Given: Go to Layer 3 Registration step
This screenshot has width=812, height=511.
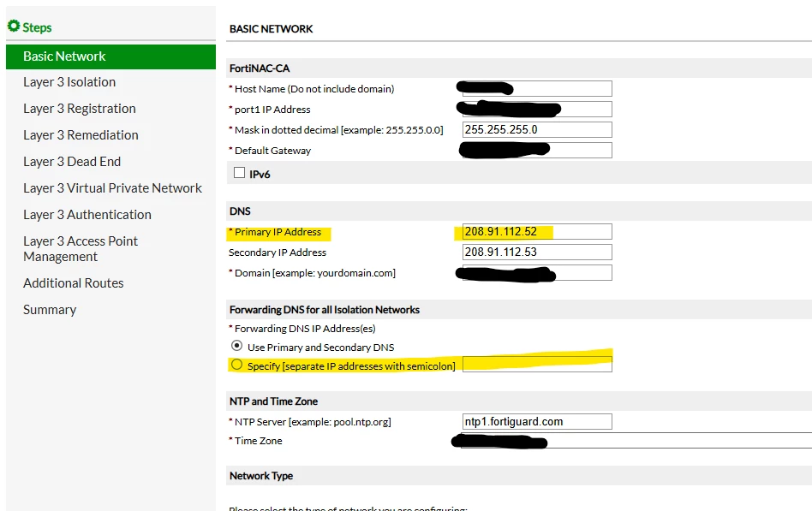Looking at the screenshot, I should click(x=80, y=109).
